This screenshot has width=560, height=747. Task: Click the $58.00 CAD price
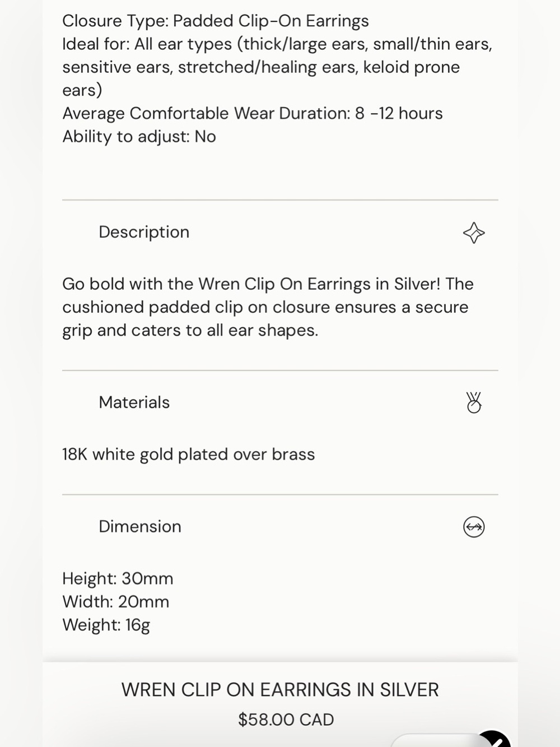coord(286,720)
